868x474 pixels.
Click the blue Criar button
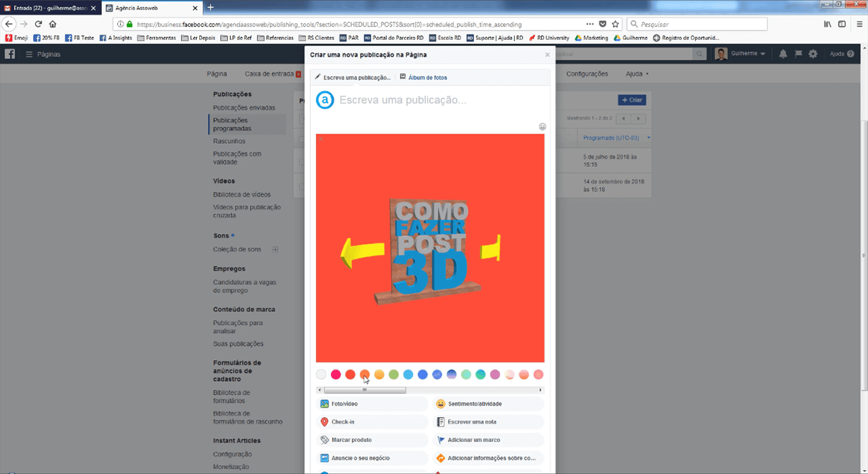point(632,100)
